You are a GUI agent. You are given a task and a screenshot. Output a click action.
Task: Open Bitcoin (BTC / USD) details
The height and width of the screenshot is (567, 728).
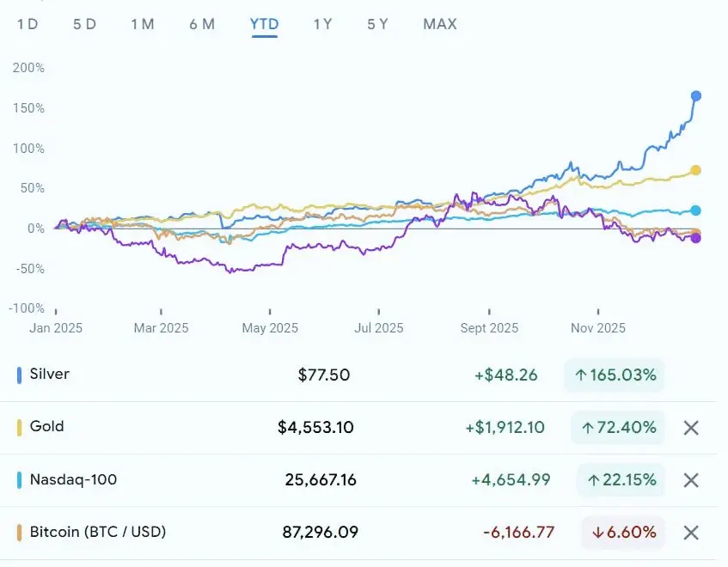tap(98, 532)
